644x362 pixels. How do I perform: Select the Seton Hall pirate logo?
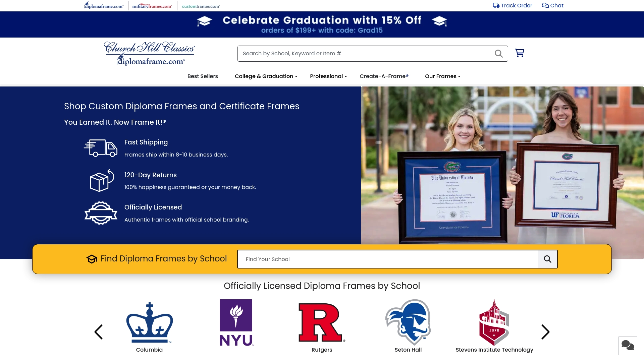click(408, 322)
